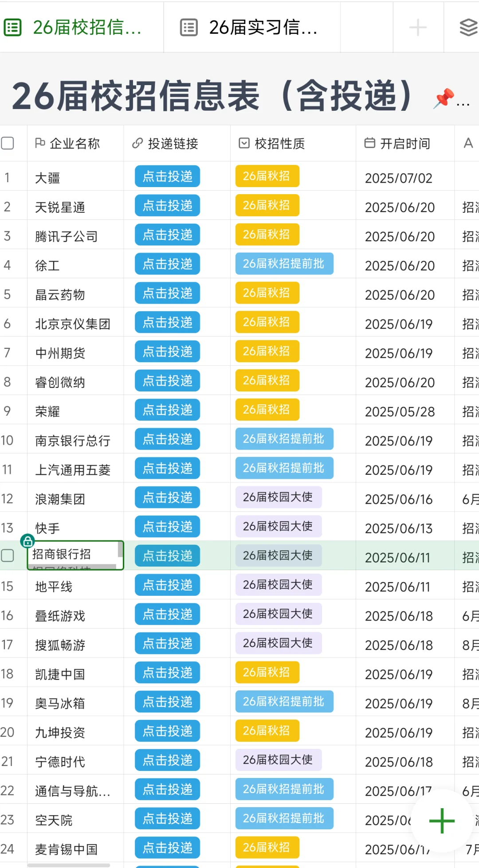
Task: Click company name 搜狐畅游
Action: tap(60, 645)
